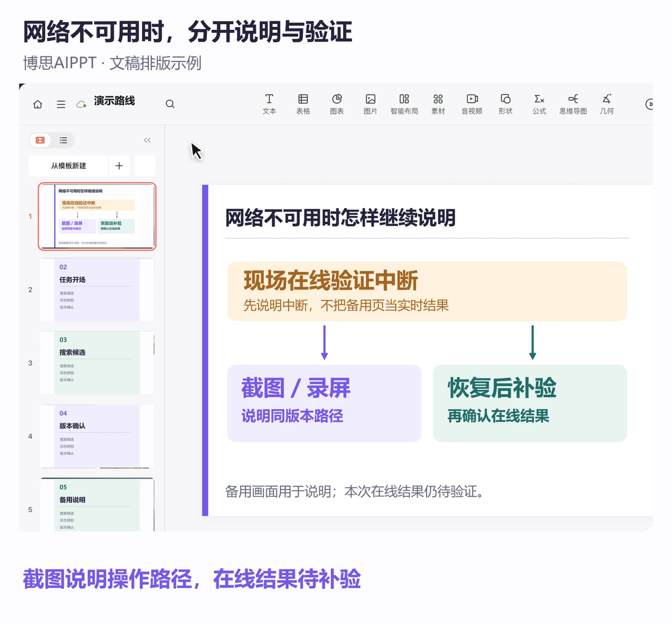
Task: Select the purple 截图 / 录屏 box
Action: pos(324,403)
